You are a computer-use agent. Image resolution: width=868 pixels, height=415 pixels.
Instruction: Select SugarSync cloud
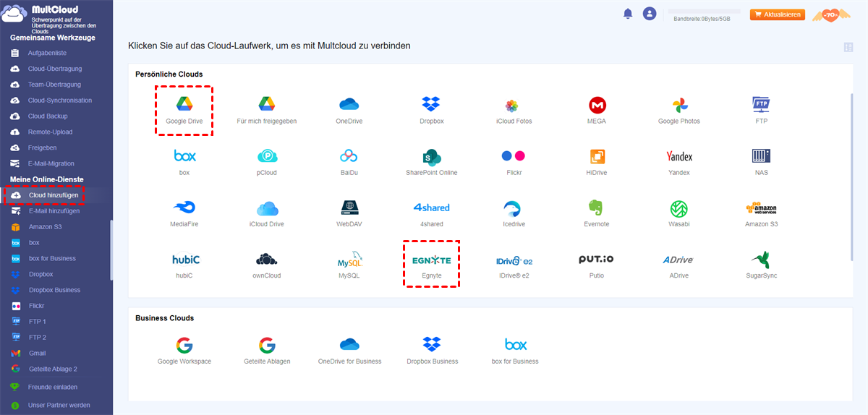click(761, 260)
